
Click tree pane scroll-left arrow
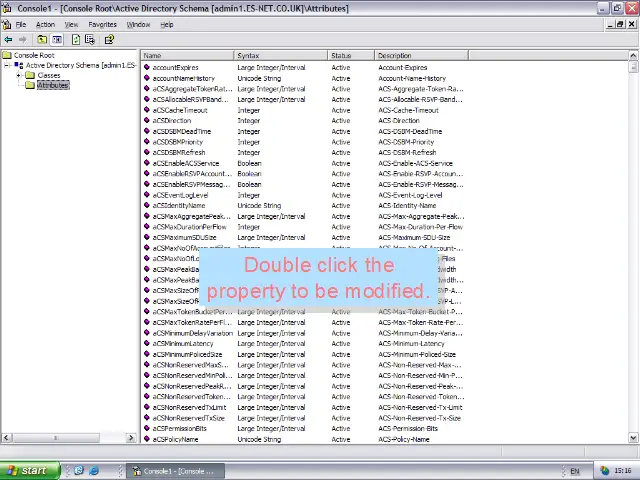point(6,438)
